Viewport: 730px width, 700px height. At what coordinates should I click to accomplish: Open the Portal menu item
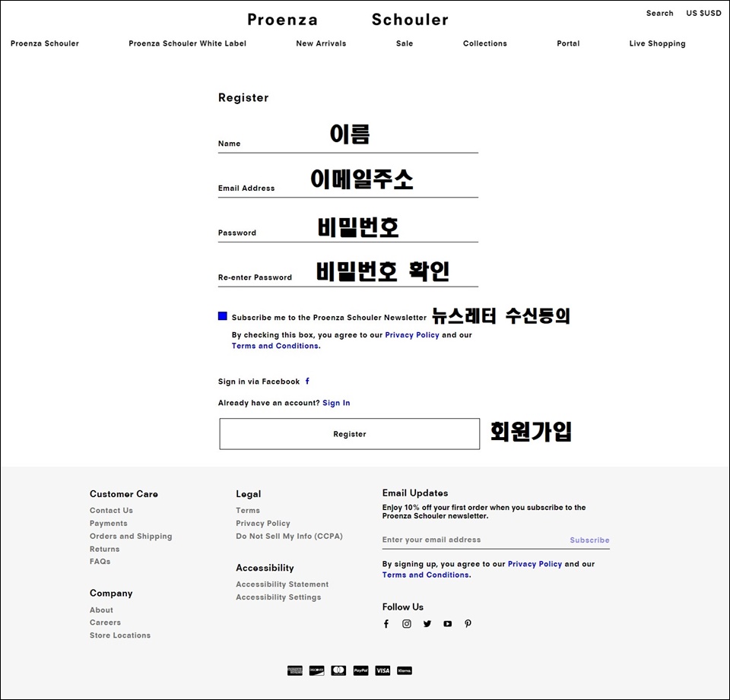pyautogui.click(x=568, y=43)
